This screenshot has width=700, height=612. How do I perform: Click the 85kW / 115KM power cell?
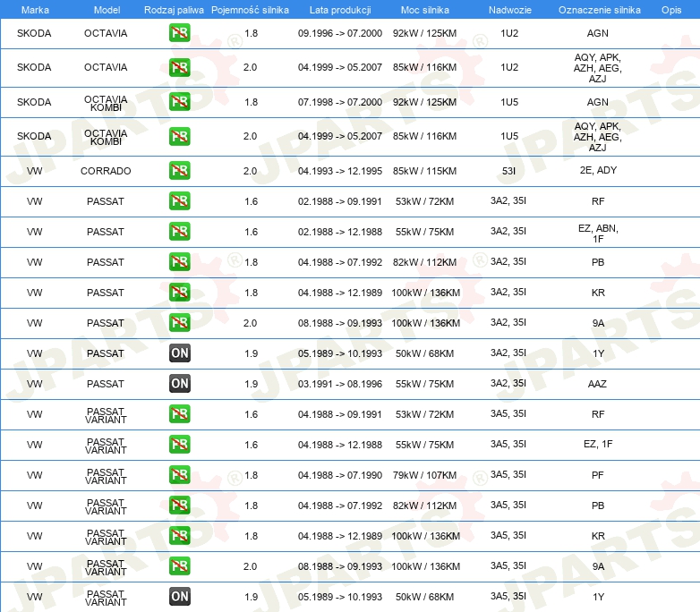424,171
